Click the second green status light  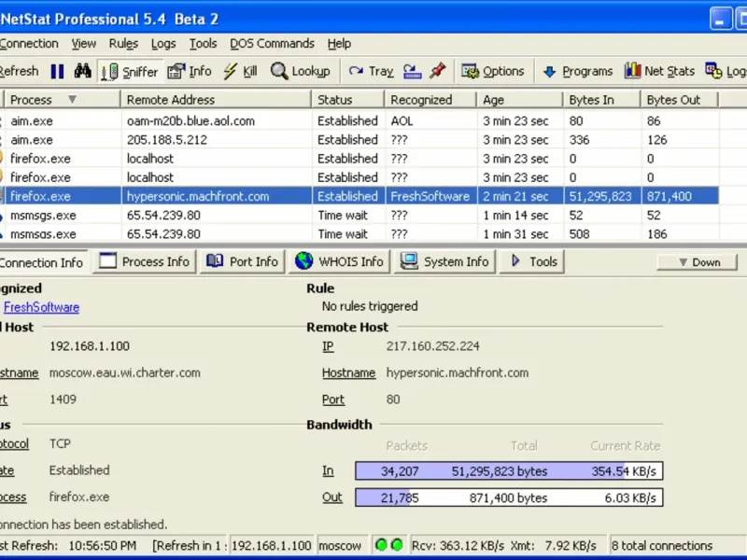[x=397, y=545]
